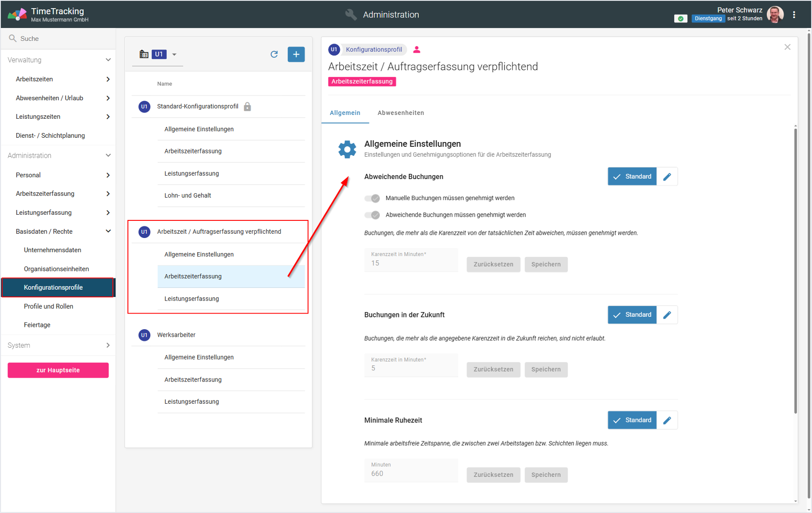Click the edit pencil for Minimale Ruhezeit
This screenshot has width=812, height=513.
(667, 420)
